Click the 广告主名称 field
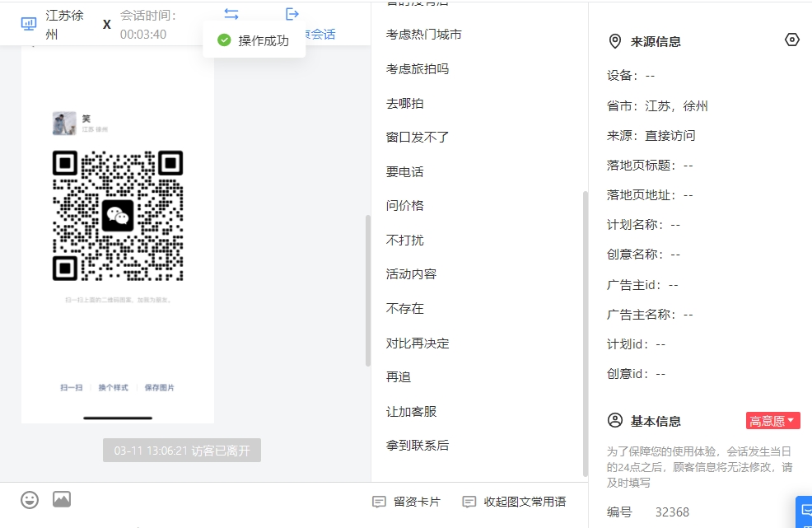This screenshot has height=528, width=812. coord(650,315)
